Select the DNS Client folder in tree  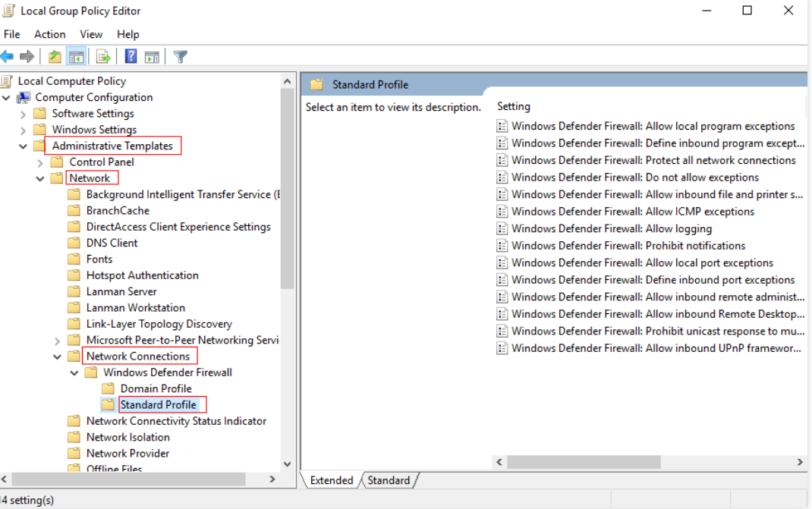(x=112, y=243)
